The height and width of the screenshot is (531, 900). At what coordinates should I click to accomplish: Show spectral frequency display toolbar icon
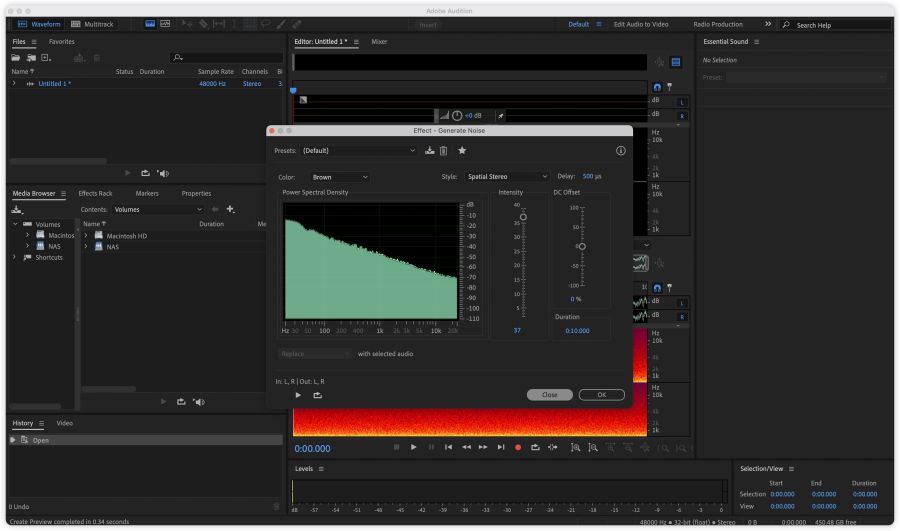[150, 24]
